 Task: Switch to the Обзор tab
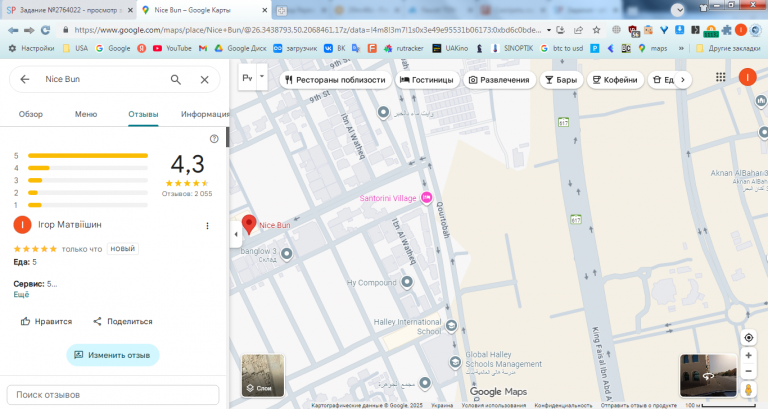[x=30, y=114]
